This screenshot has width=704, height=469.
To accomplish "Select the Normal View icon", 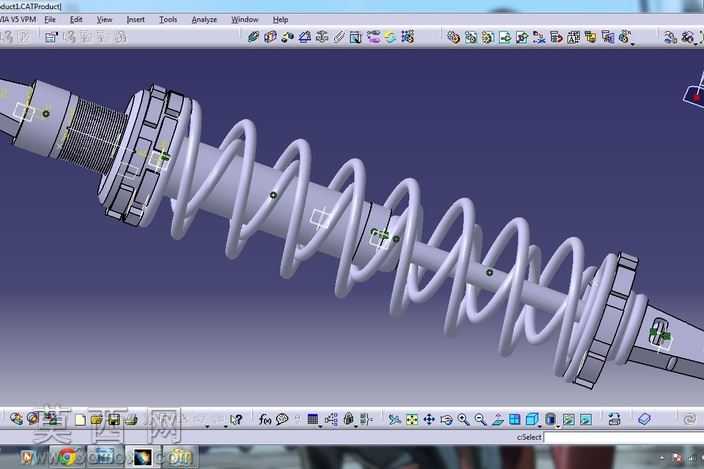I will (x=497, y=420).
